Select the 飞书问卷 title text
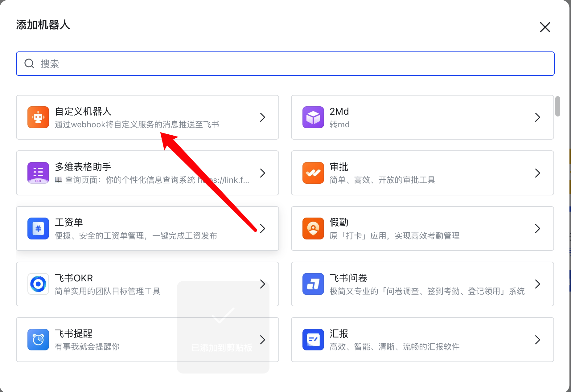This screenshot has height=392, width=571. click(x=348, y=278)
